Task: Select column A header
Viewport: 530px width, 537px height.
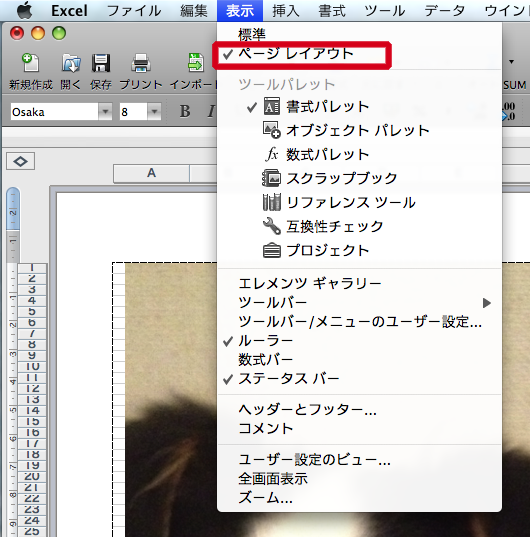Action: click(x=151, y=173)
